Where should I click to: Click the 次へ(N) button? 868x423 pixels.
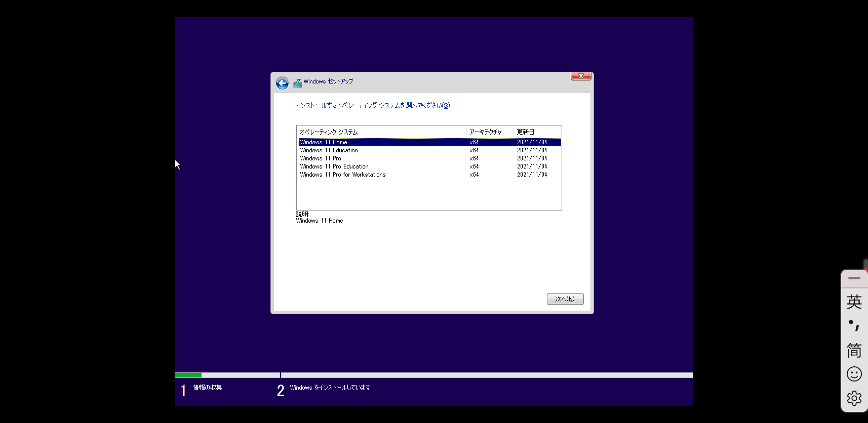click(x=565, y=299)
